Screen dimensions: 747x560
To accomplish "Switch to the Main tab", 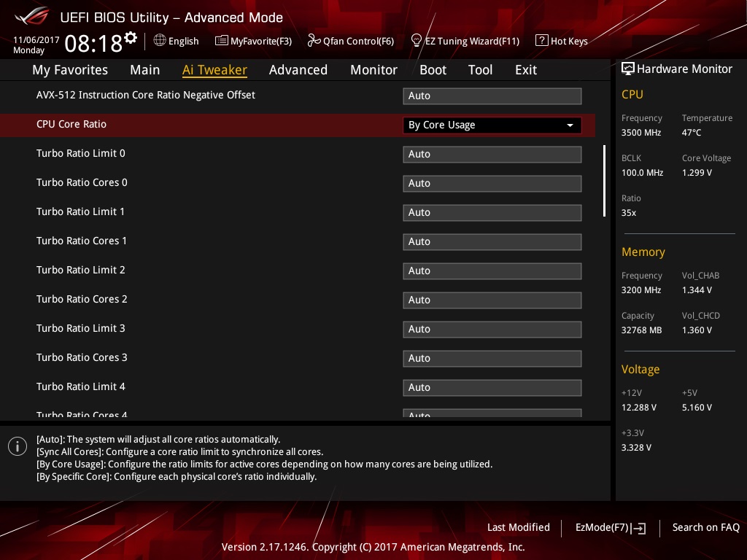I will click(x=145, y=70).
